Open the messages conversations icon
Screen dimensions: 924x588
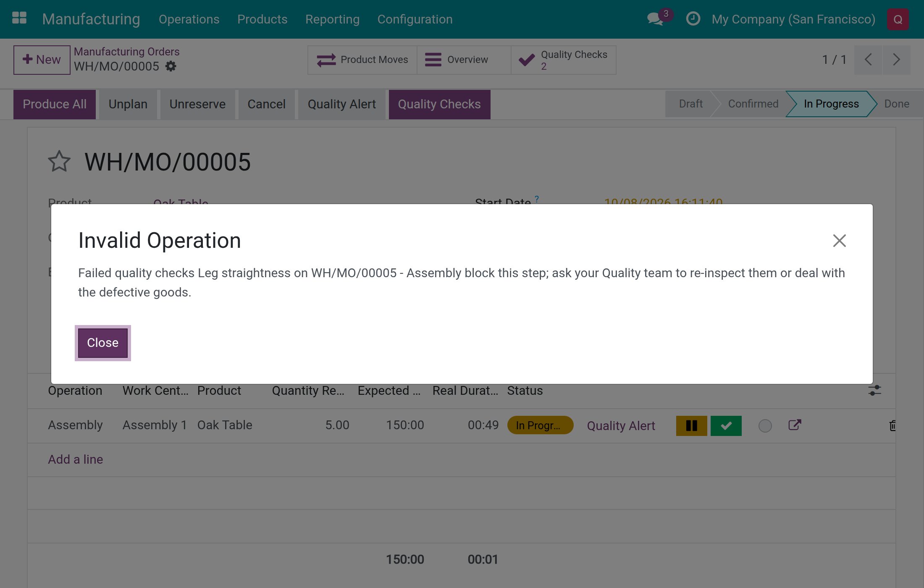pyautogui.click(x=656, y=19)
